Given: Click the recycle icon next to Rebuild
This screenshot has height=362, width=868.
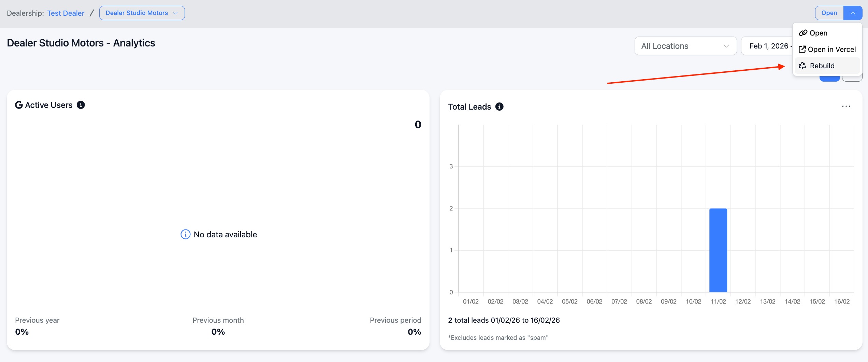Looking at the screenshot, I should click(x=802, y=66).
